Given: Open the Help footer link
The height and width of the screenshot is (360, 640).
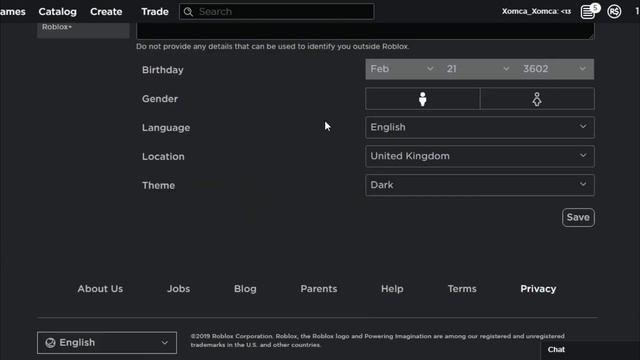Looking at the screenshot, I should tap(392, 289).
